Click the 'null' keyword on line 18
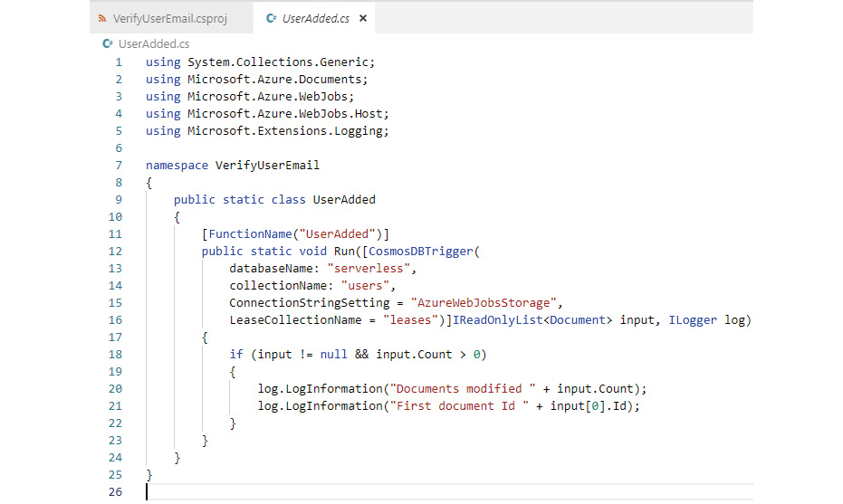 333,355
